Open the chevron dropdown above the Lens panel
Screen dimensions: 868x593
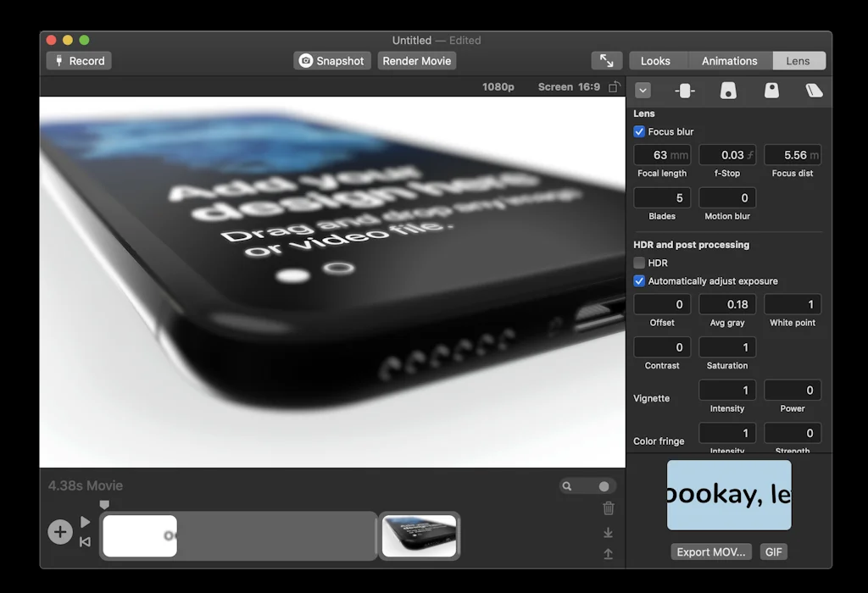click(643, 91)
